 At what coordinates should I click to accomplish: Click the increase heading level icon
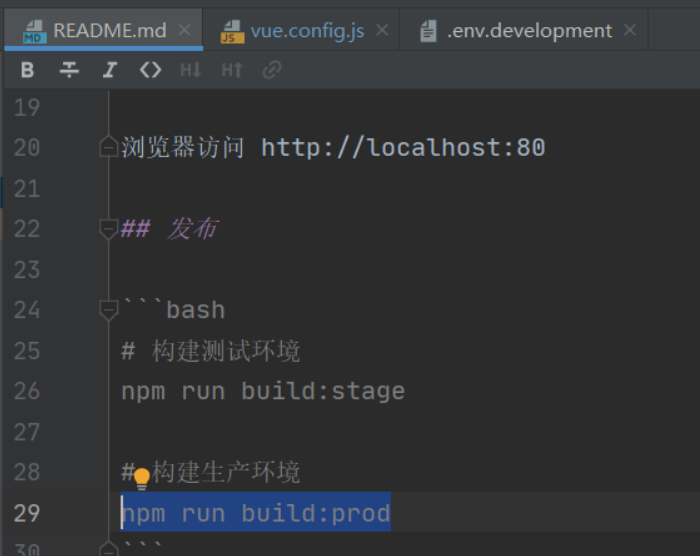tap(231, 70)
